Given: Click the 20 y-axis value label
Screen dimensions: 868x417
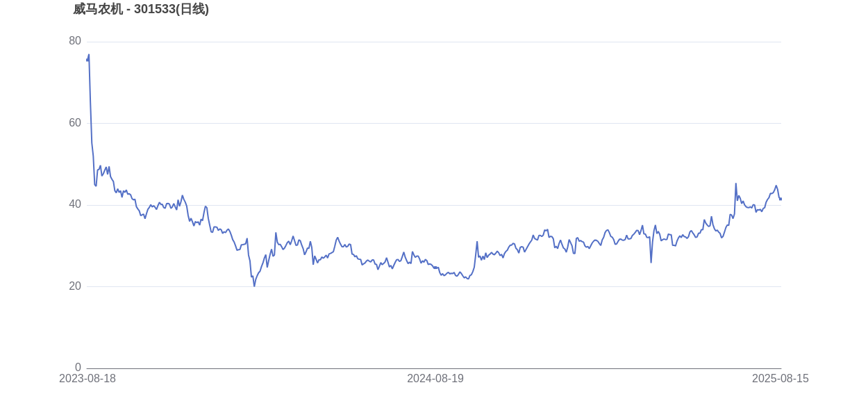Looking at the screenshot, I should click(x=75, y=286).
